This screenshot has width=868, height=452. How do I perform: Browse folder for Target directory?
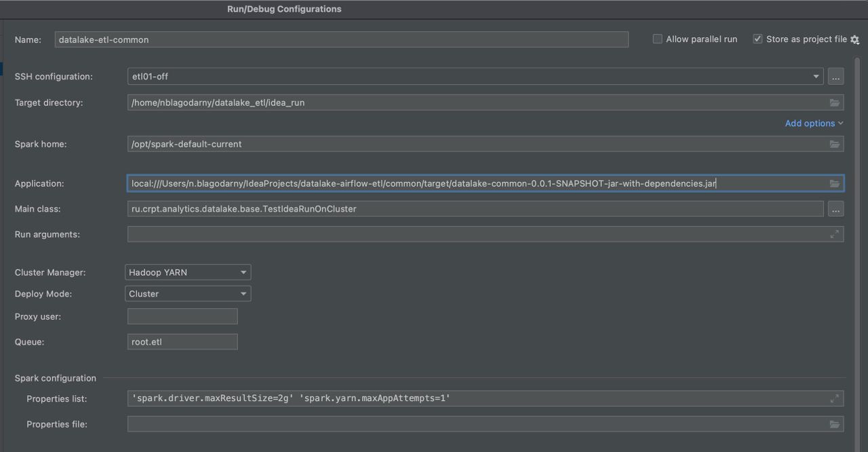click(834, 103)
